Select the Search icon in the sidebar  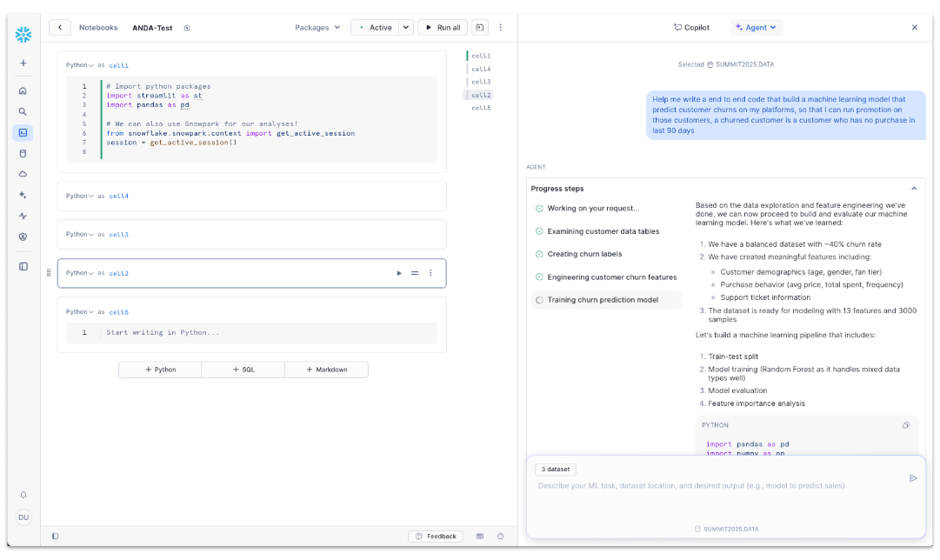[x=23, y=111]
